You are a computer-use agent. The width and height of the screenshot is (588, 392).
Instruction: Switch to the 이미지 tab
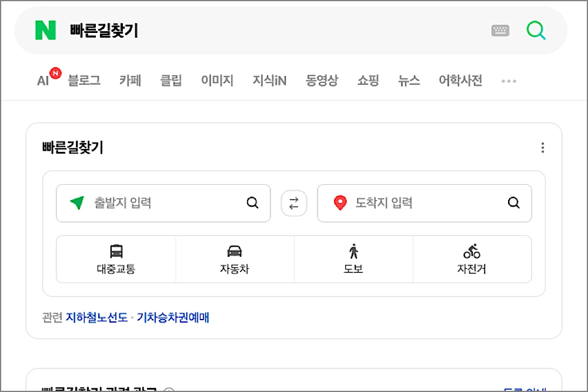(x=217, y=80)
